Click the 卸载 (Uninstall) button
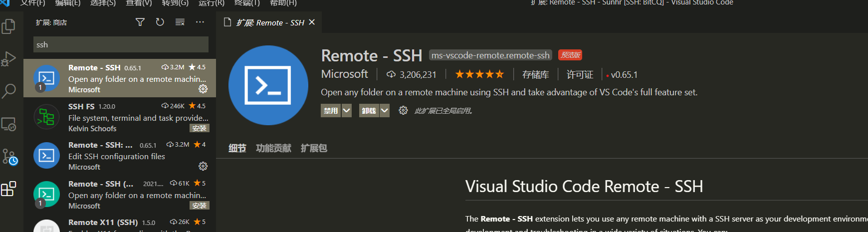The image size is (868, 232). [369, 111]
